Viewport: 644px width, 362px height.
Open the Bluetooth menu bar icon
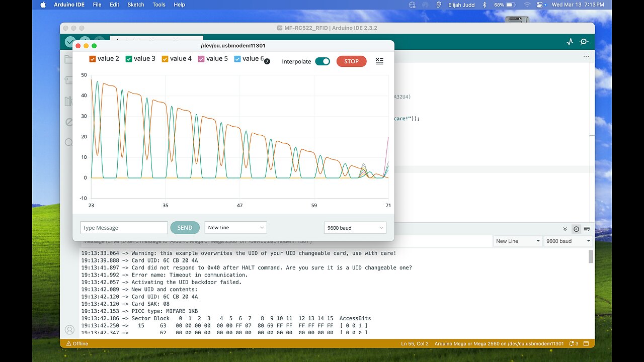point(485,5)
